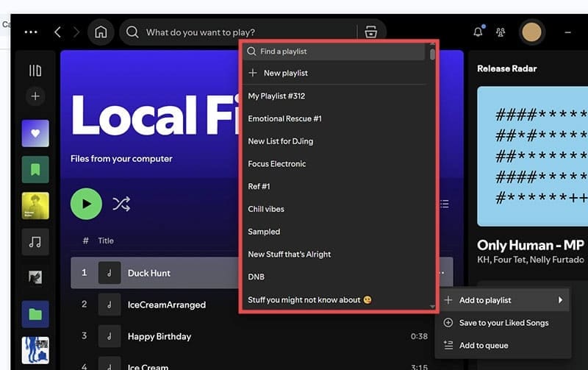588x370 pixels.
Task: Expand the Add to playlist submenu
Action: [503, 300]
